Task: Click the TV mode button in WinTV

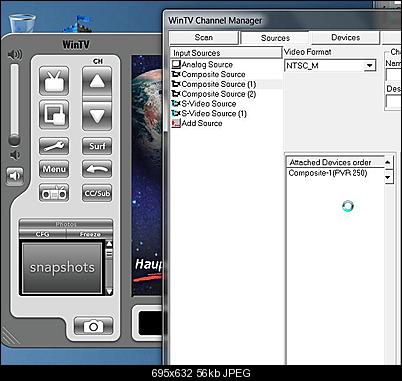Action: pyautogui.click(x=54, y=81)
